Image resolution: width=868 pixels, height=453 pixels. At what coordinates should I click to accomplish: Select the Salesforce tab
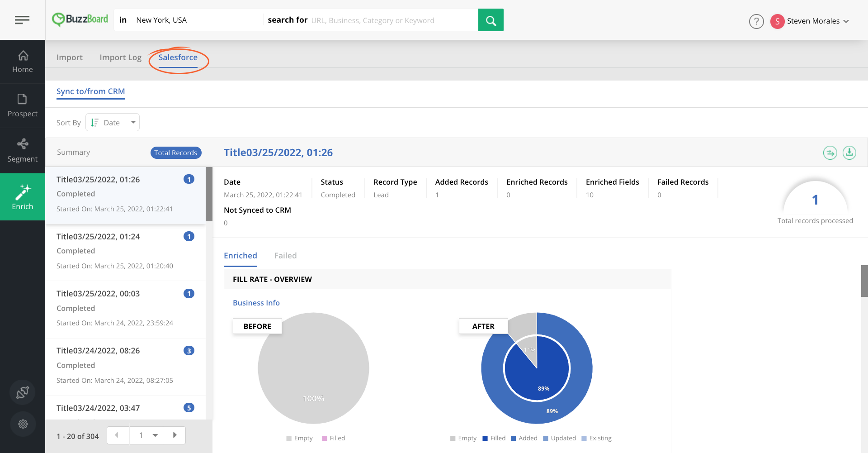point(178,57)
